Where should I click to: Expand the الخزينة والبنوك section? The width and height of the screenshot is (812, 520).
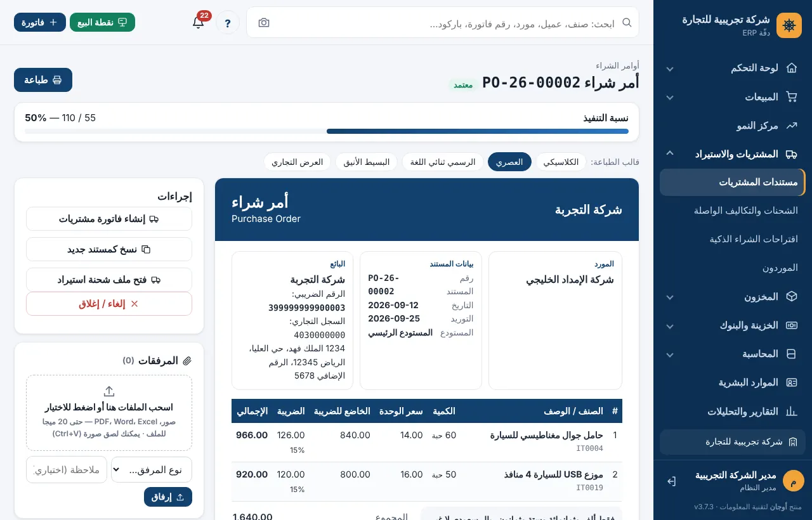click(x=733, y=325)
